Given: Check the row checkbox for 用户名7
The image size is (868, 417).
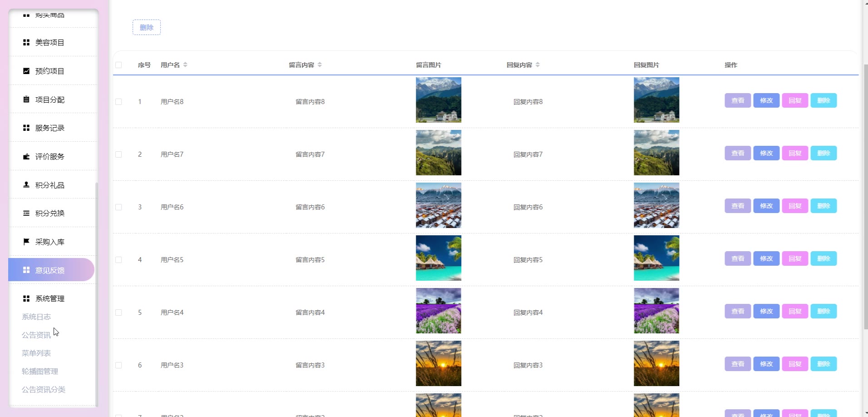Looking at the screenshot, I should pos(118,154).
